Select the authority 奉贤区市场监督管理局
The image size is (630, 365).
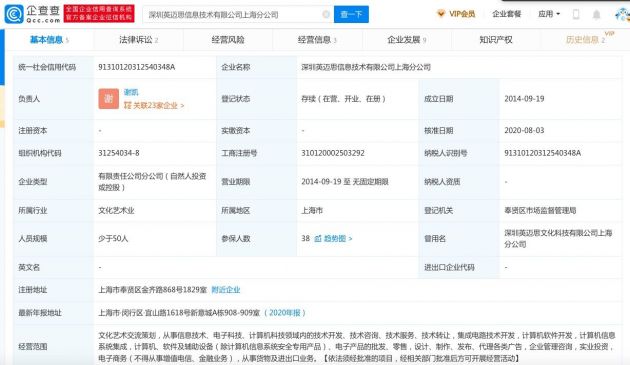pyautogui.click(x=540, y=210)
